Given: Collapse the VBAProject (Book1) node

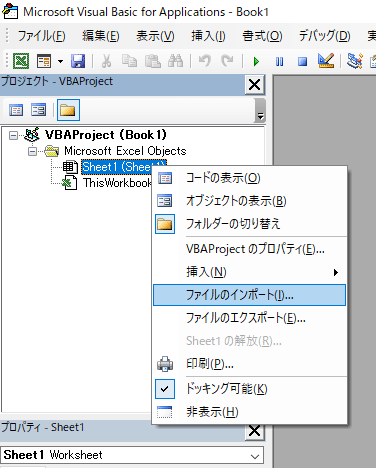Looking at the screenshot, I should pyautogui.click(x=13, y=136).
